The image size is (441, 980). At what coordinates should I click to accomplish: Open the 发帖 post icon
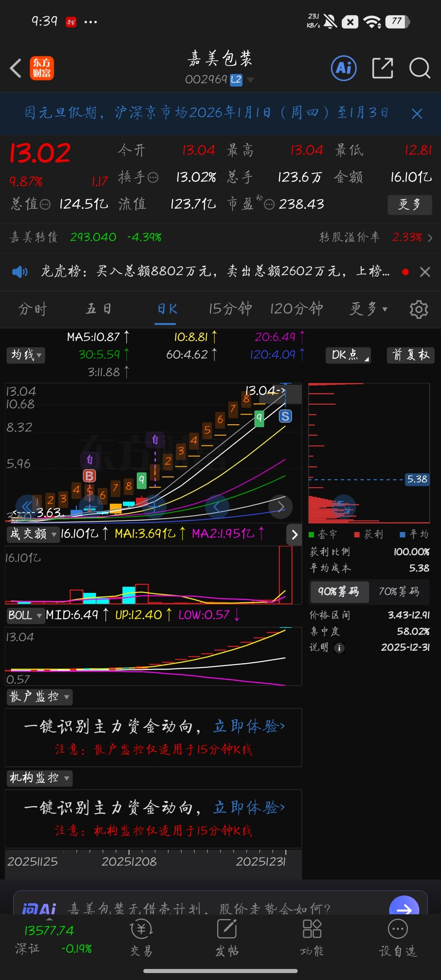pyautogui.click(x=227, y=938)
